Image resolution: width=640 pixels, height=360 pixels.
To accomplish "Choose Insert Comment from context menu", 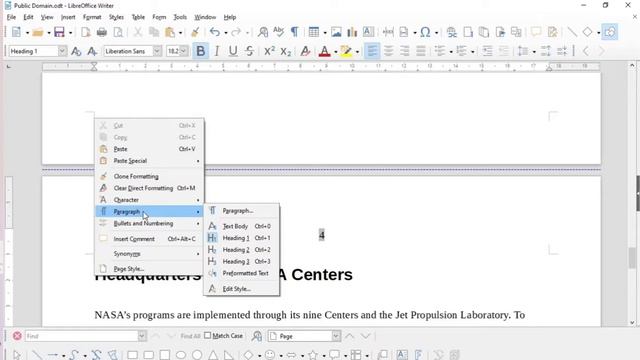I will click(149, 239).
